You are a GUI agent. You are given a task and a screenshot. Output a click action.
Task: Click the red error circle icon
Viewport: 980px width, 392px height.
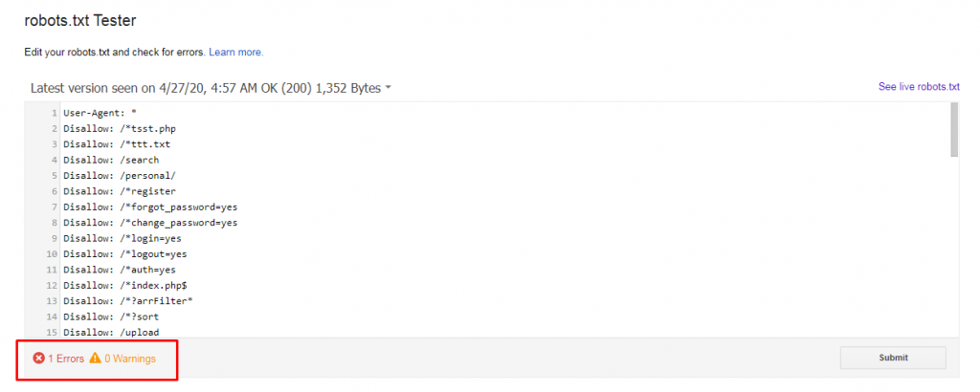[38, 359]
